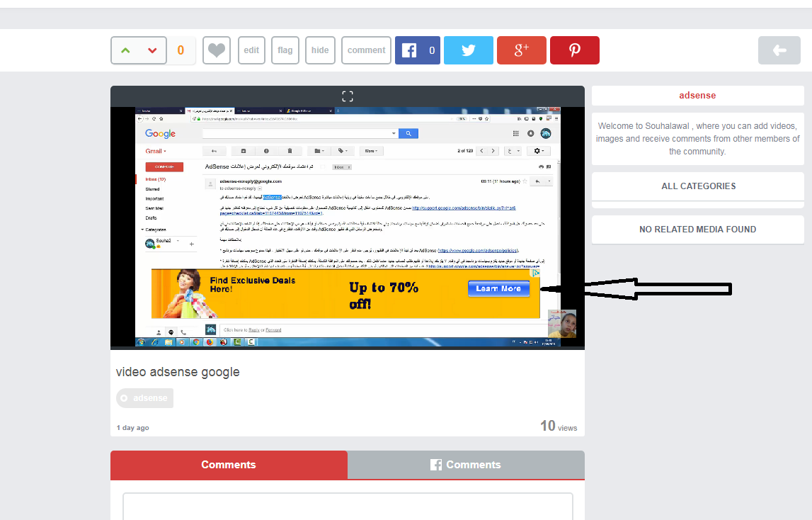Click "Find Exclusive Deals Here!" ad text
Viewport: 812px width, 520px height.
point(253,285)
